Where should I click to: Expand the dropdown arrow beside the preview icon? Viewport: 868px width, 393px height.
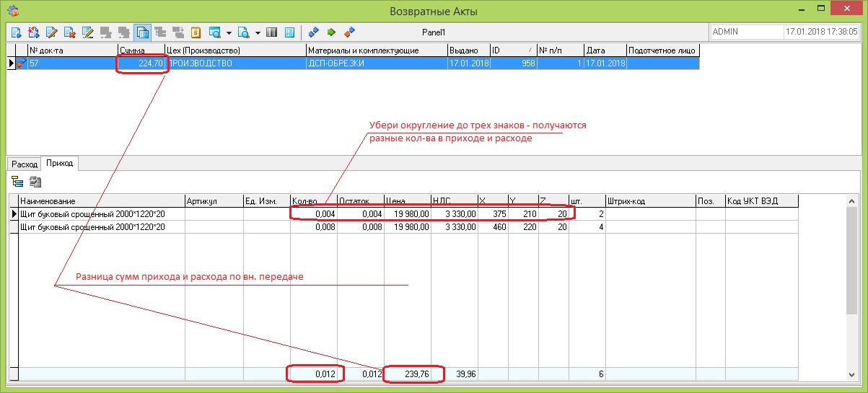click(258, 32)
